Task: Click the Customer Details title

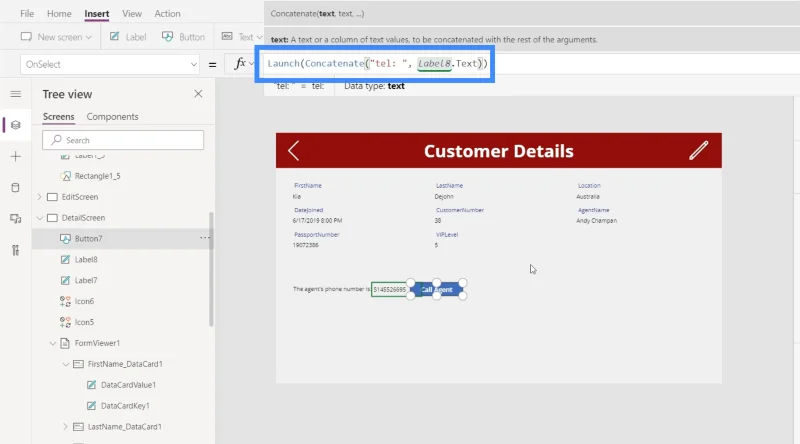Action: (x=498, y=151)
